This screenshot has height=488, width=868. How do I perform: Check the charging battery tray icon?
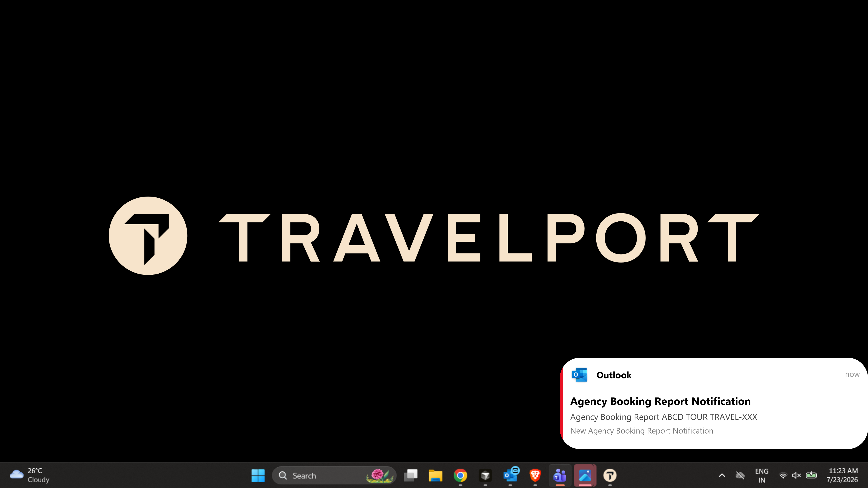tap(811, 475)
